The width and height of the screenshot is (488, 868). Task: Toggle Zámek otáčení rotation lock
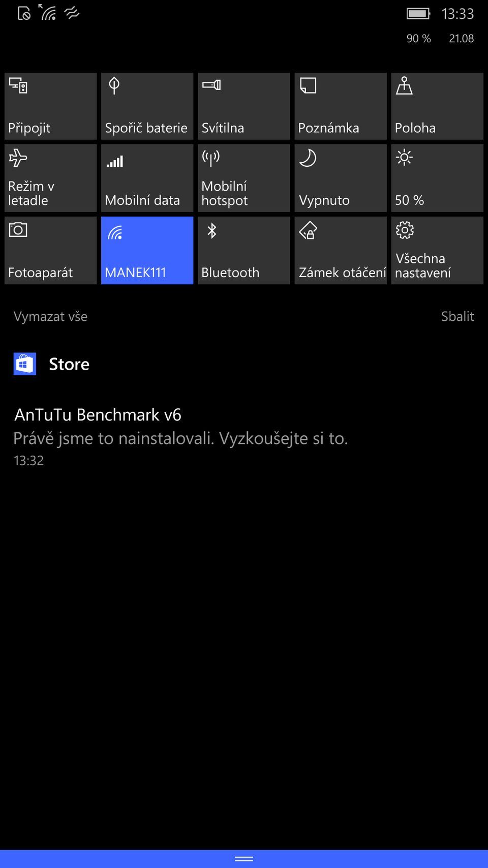(x=340, y=250)
